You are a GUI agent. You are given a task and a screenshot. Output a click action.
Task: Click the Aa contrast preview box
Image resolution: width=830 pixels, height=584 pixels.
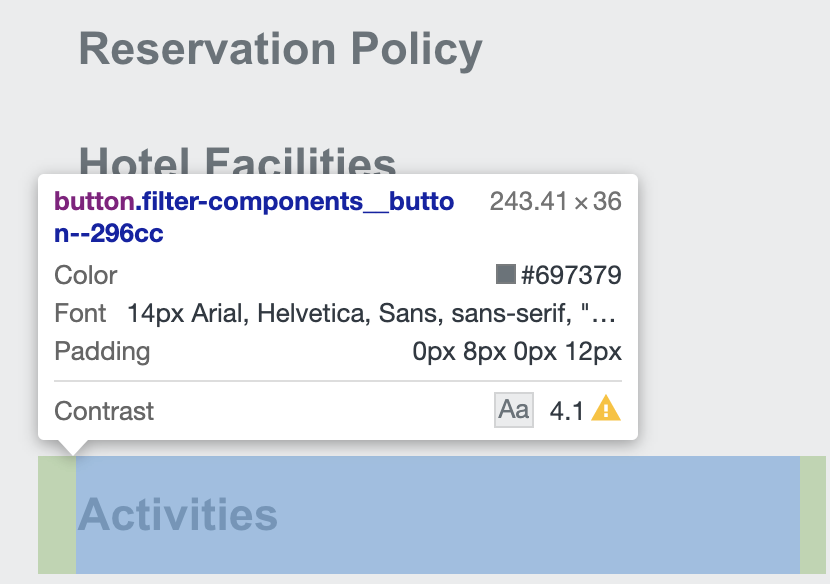coord(513,410)
